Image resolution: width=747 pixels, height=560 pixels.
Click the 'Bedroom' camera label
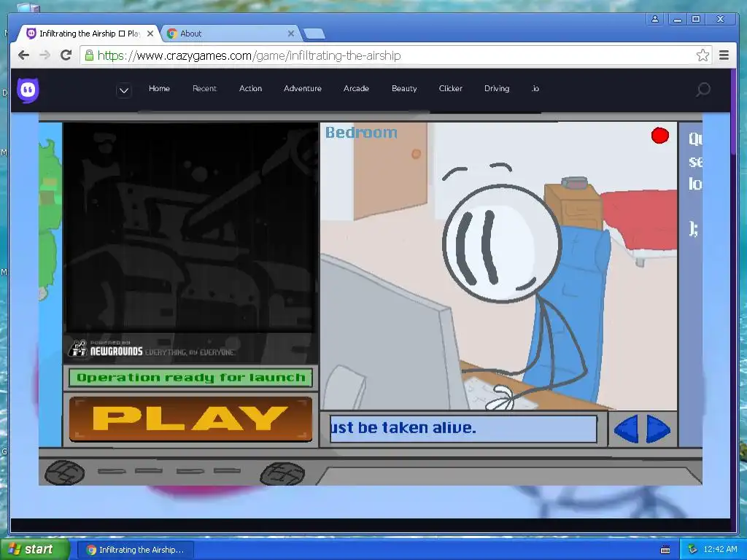pyautogui.click(x=361, y=133)
